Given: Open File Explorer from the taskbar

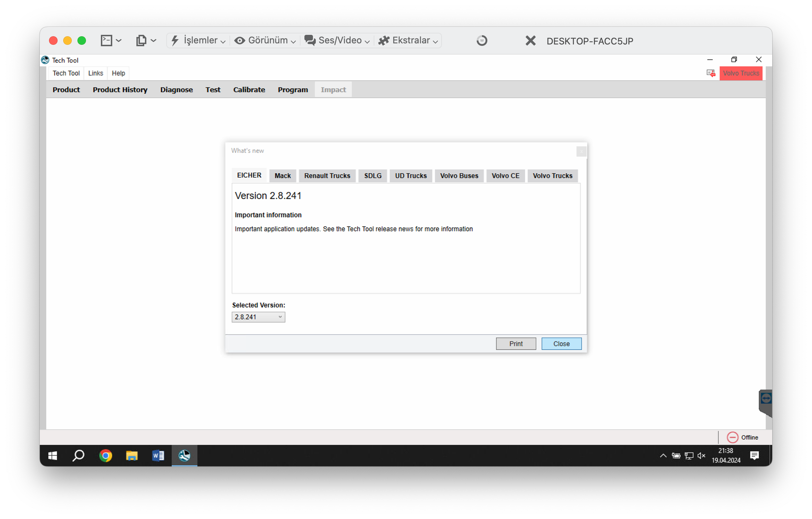Looking at the screenshot, I should click(x=131, y=455).
